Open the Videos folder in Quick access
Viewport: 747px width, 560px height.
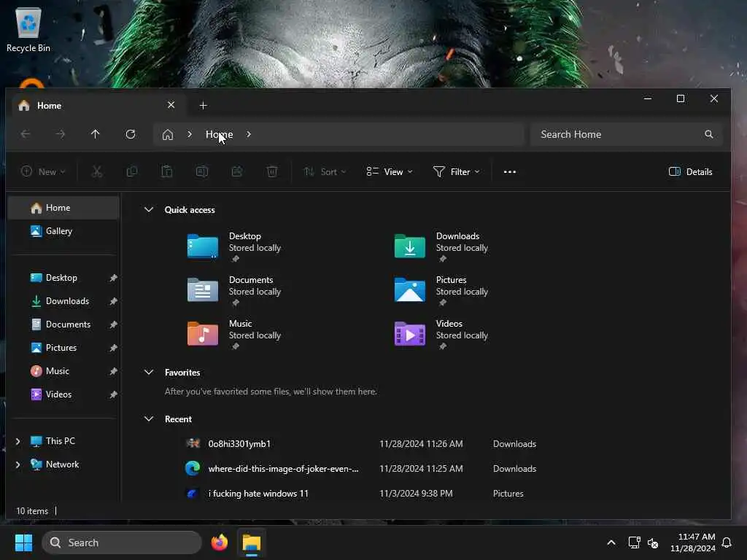coord(441,334)
